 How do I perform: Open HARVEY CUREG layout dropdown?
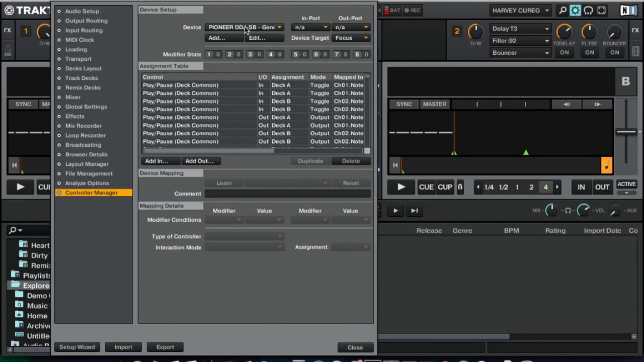[521, 10]
